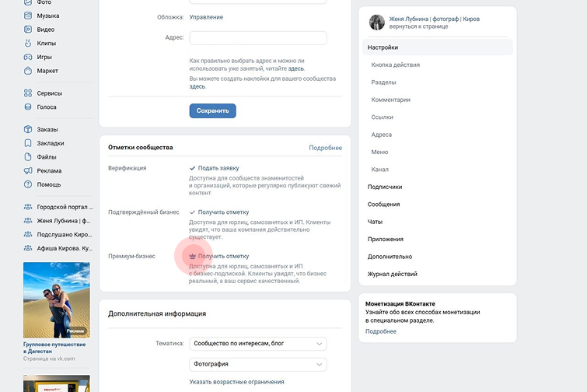The image size is (587, 392).
Task: Click the community avatar of Женя Лубнина
Action: pyautogui.click(x=377, y=23)
